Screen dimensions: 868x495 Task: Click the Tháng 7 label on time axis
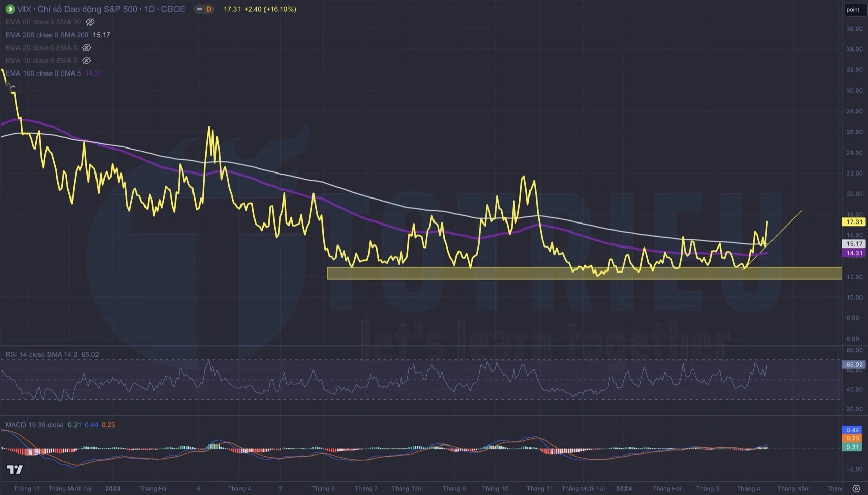tap(366, 489)
